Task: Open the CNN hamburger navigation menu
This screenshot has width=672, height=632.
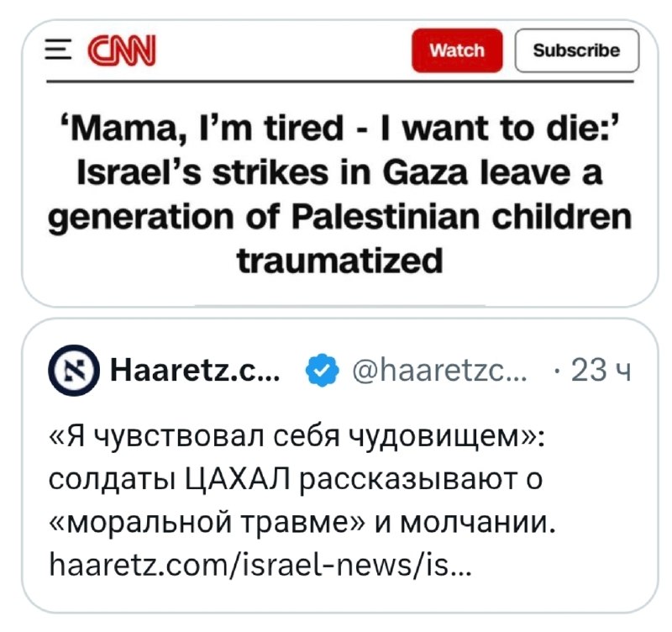Action: (x=57, y=50)
